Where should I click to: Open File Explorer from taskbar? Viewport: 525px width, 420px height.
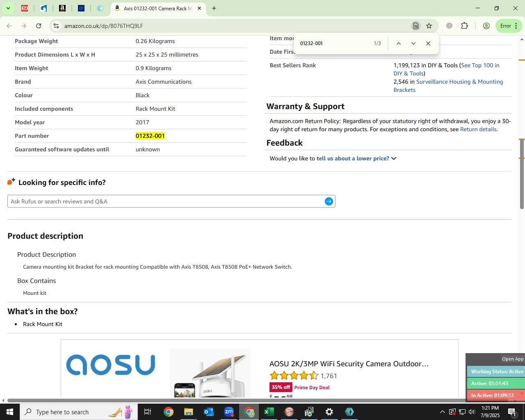[x=188, y=412]
